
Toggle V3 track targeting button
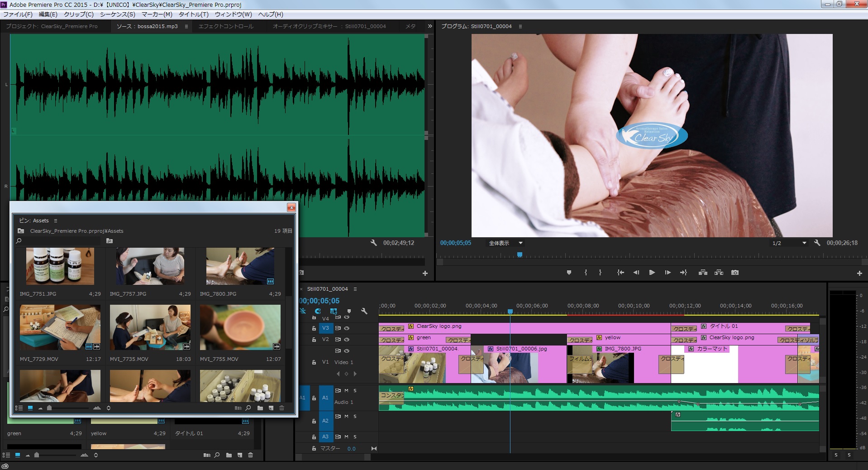[325, 328]
